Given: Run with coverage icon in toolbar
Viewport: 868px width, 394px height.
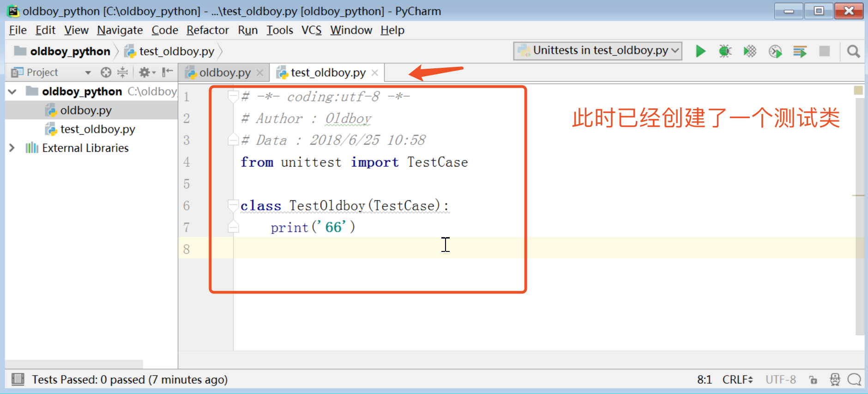Looking at the screenshot, I should (x=750, y=51).
